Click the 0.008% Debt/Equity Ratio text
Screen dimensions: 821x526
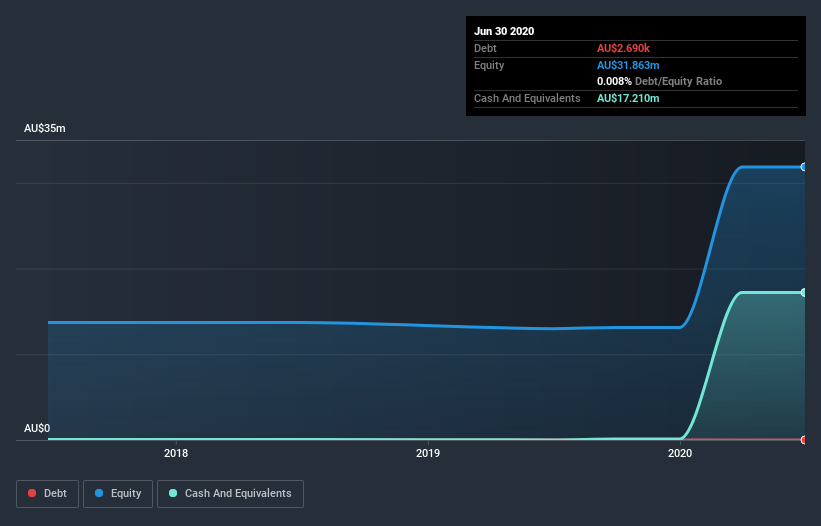[659, 81]
